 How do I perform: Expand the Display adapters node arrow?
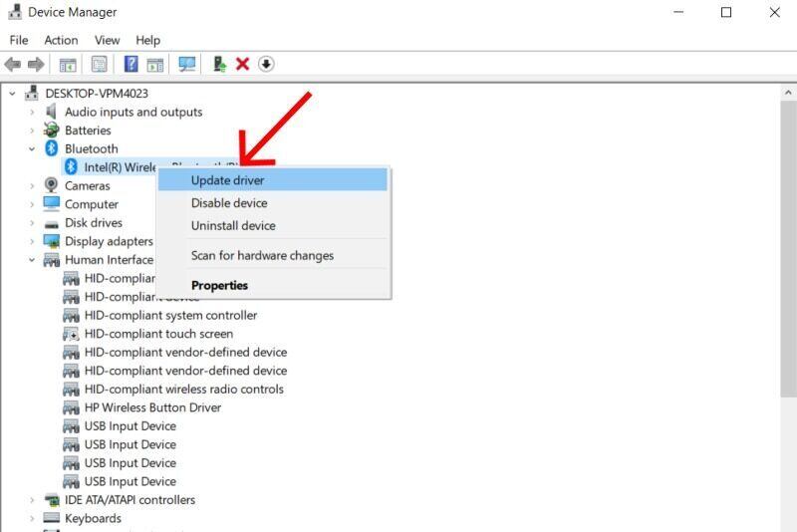(32, 241)
